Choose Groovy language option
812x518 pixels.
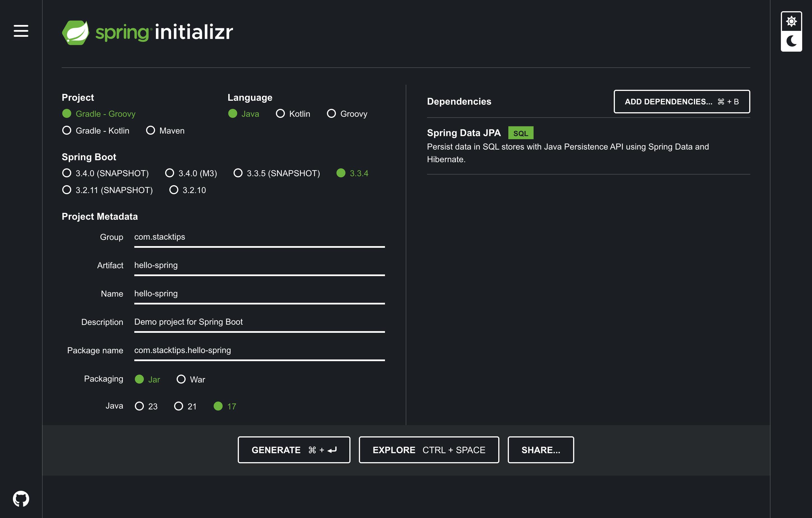click(x=347, y=114)
